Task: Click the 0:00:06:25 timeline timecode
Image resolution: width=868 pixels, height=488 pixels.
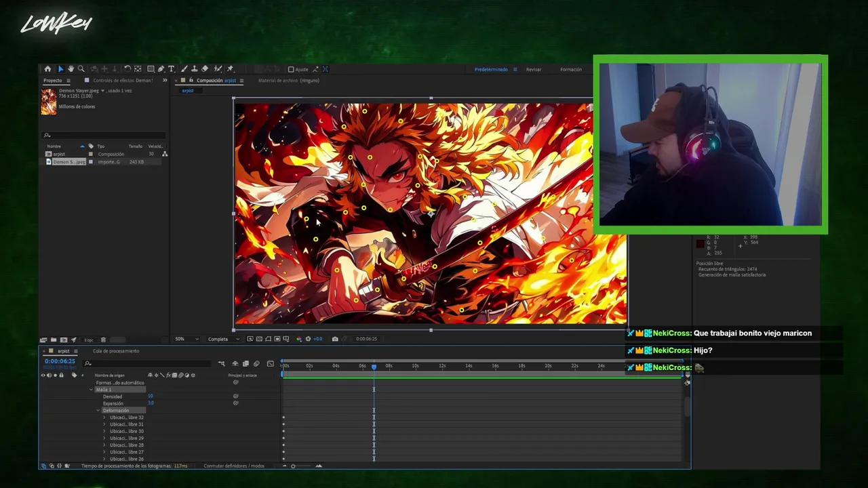Action: [60, 361]
